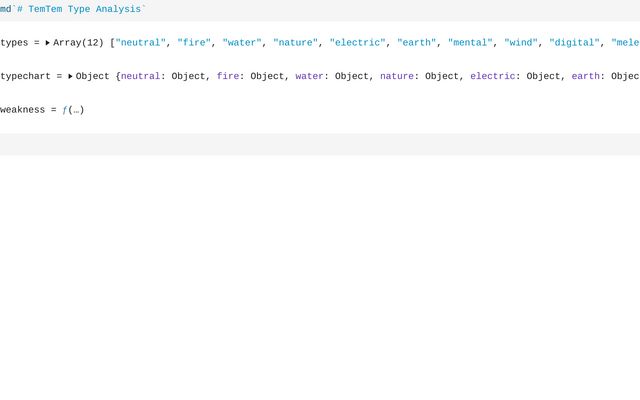Click the "wind" string in types array

point(521,43)
